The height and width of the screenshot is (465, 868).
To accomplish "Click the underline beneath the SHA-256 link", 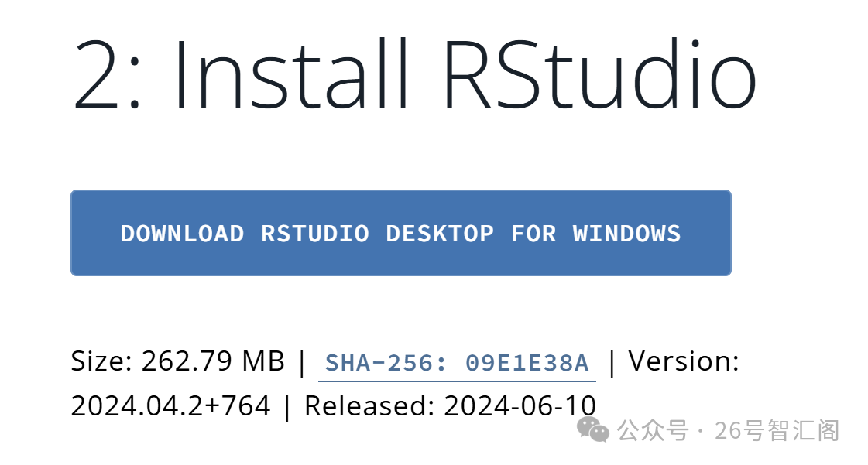I will click(457, 378).
